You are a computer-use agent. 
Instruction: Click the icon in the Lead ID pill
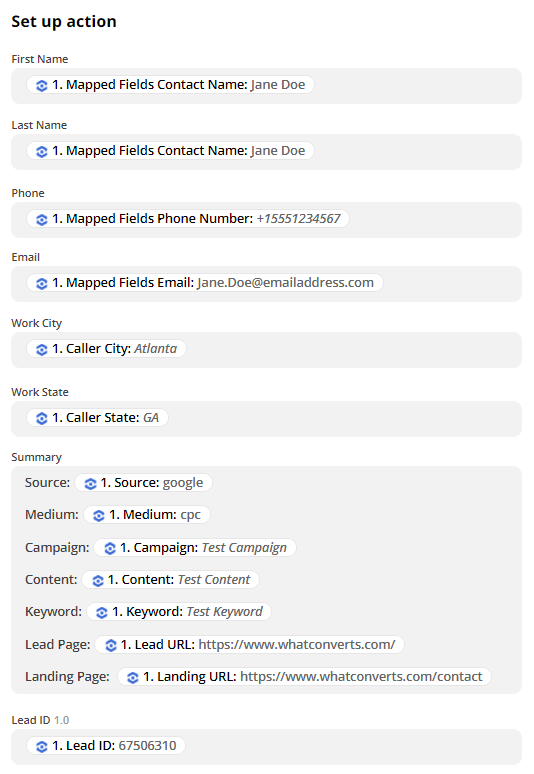(42, 746)
